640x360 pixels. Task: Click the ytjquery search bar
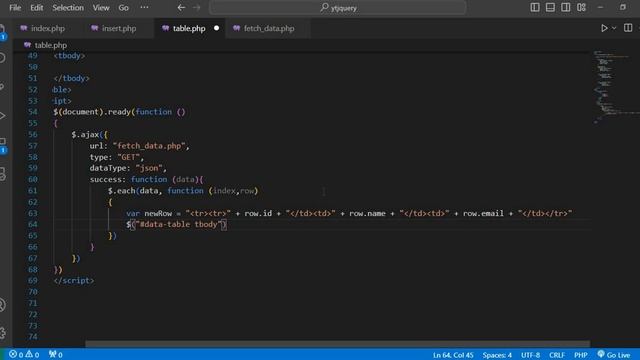point(338,7)
